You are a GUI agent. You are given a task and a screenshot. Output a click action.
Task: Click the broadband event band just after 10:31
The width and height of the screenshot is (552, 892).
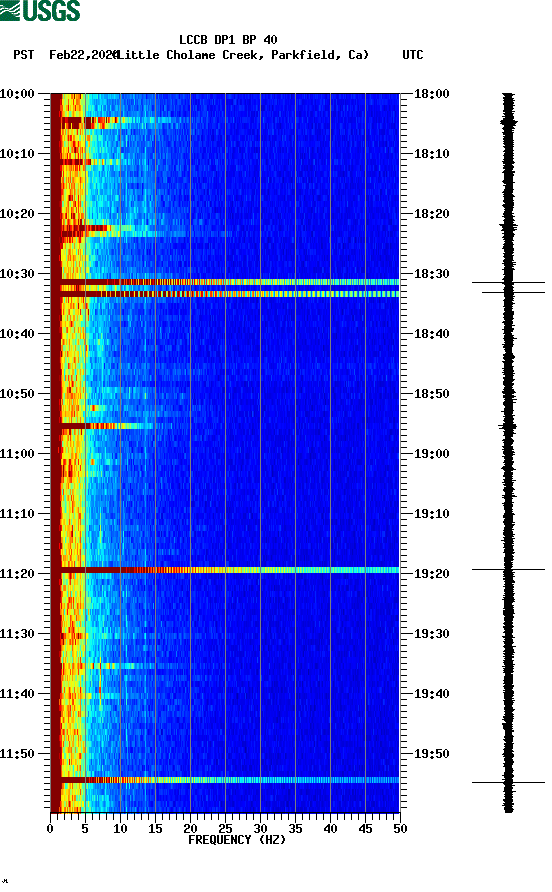click(225, 282)
